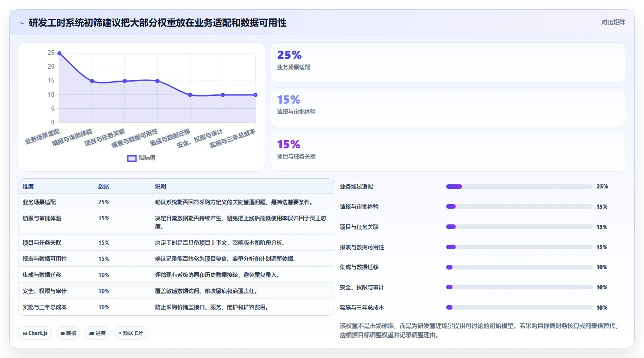The width and height of the screenshot is (644, 358).
Task: Click the Chart.js tag chip
Action: coord(35,333)
